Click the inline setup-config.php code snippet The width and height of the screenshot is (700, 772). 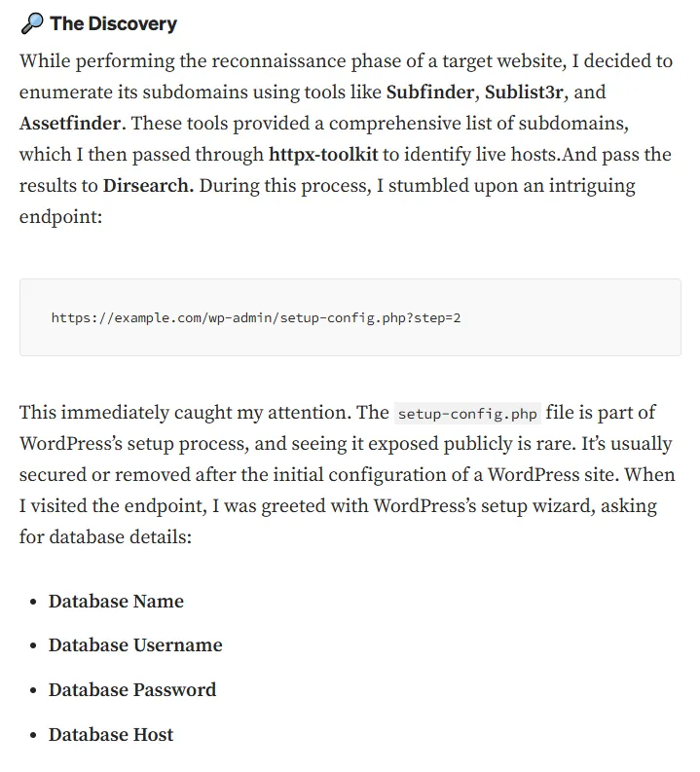point(467,413)
